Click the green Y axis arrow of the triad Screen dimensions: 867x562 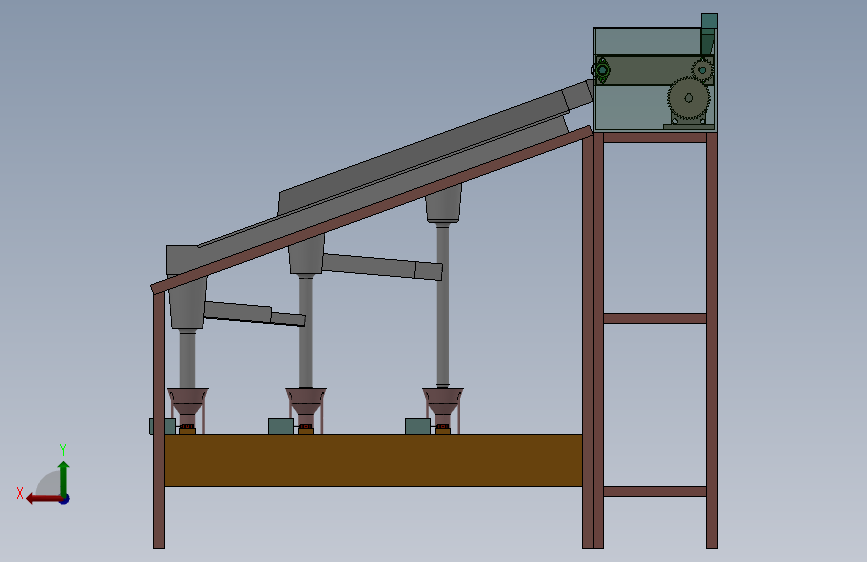coord(64,478)
